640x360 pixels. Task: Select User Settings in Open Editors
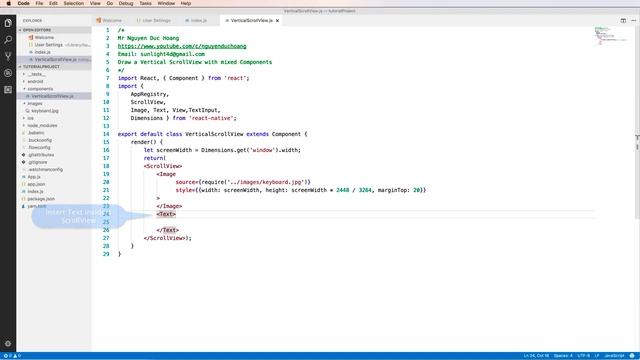click(49, 45)
